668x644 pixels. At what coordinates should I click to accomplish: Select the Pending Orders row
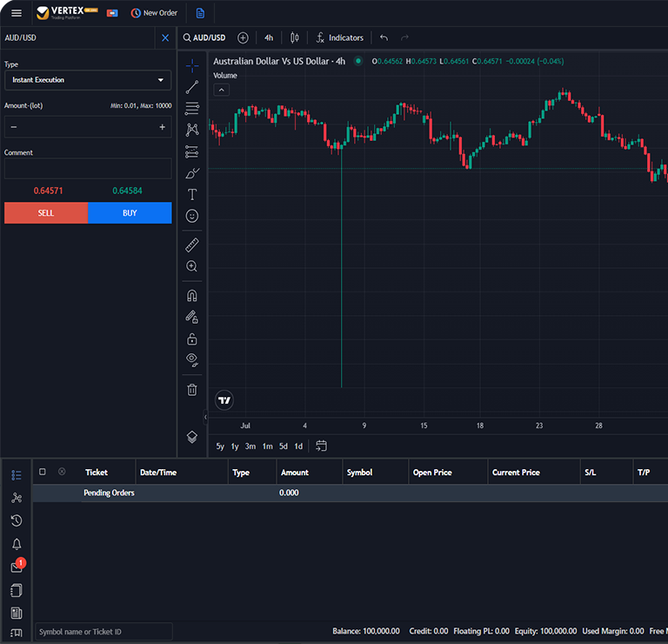point(351,493)
